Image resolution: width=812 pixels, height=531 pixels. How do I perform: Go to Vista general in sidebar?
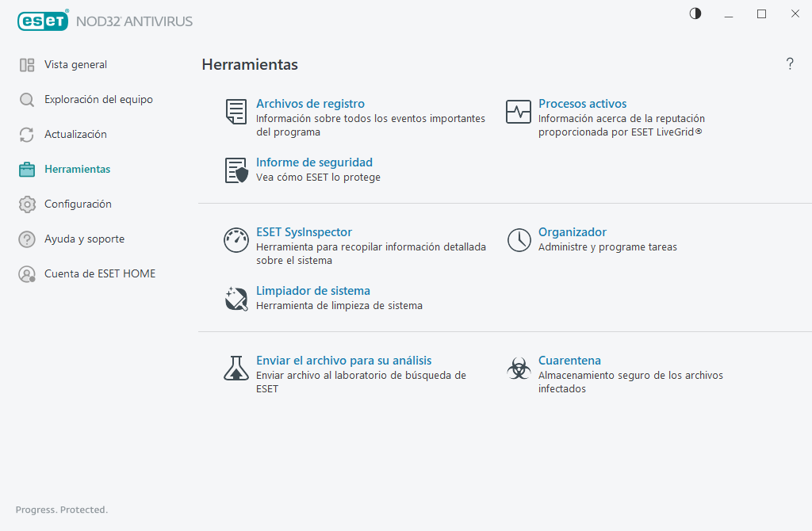click(x=75, y=65)
